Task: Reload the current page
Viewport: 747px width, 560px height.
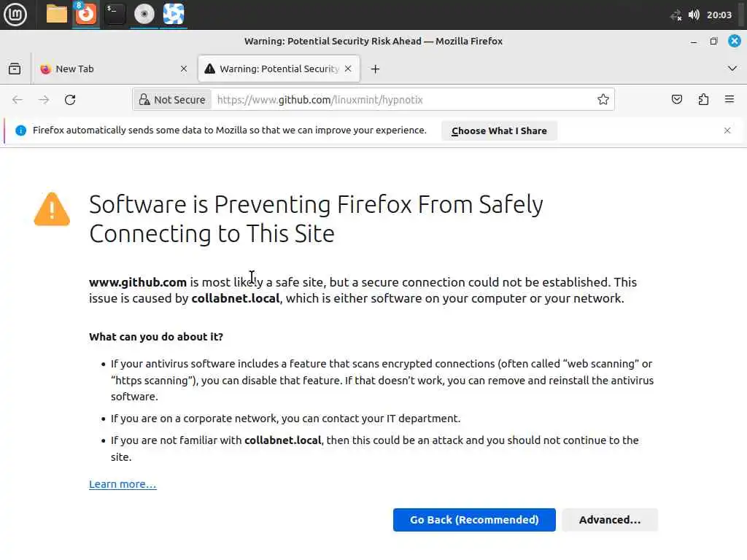Action: tap(70, 100)
